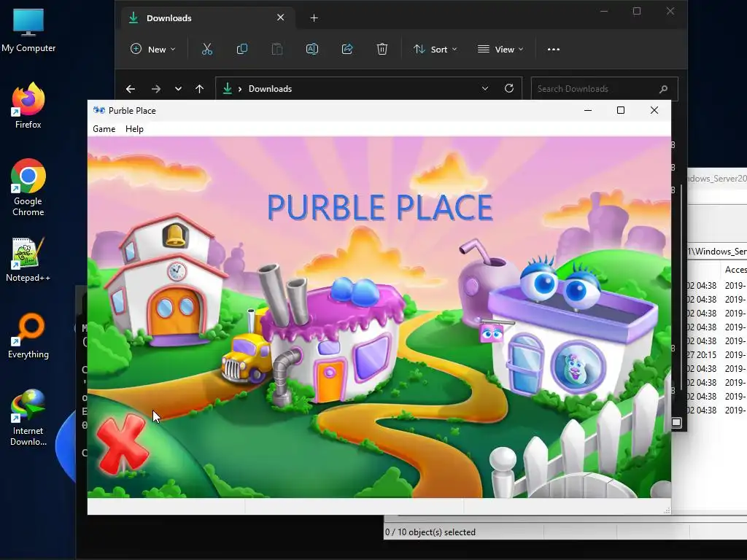
Task: Open Everything search desktop shortcut
Action: pos(28,336)
